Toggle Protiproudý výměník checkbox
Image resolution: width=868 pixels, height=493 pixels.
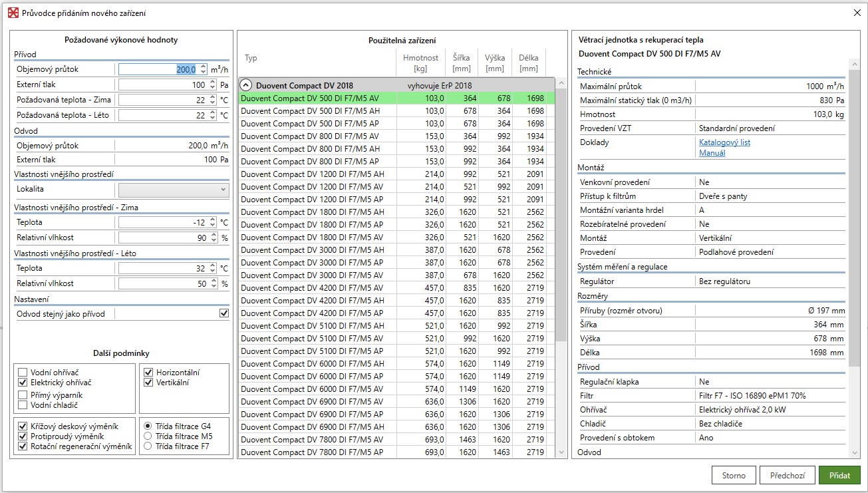(x=23, y=436)
